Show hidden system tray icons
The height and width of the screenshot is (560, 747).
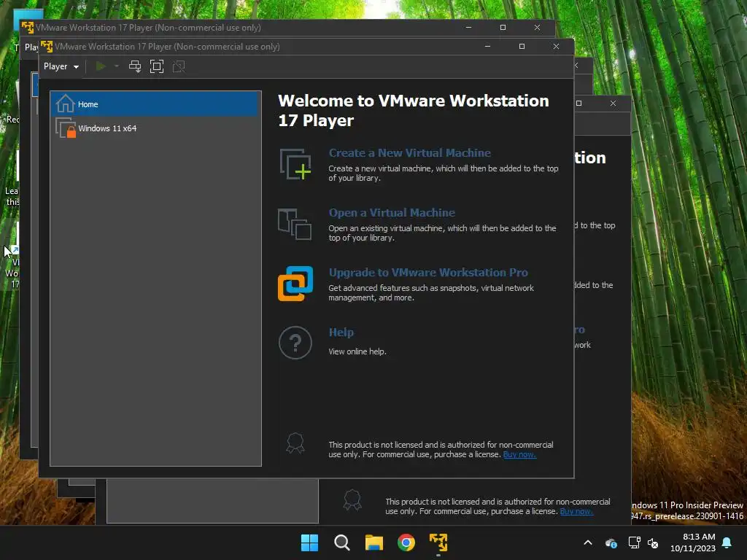tap(588, 542)
